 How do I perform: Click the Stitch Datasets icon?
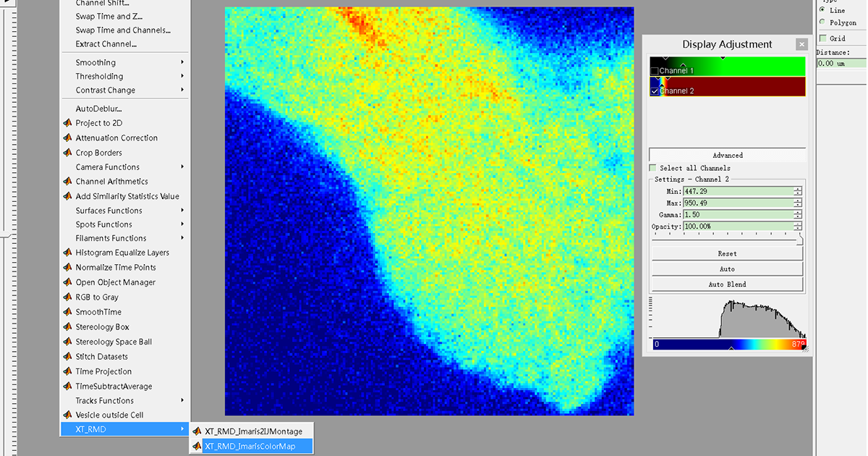67,357
